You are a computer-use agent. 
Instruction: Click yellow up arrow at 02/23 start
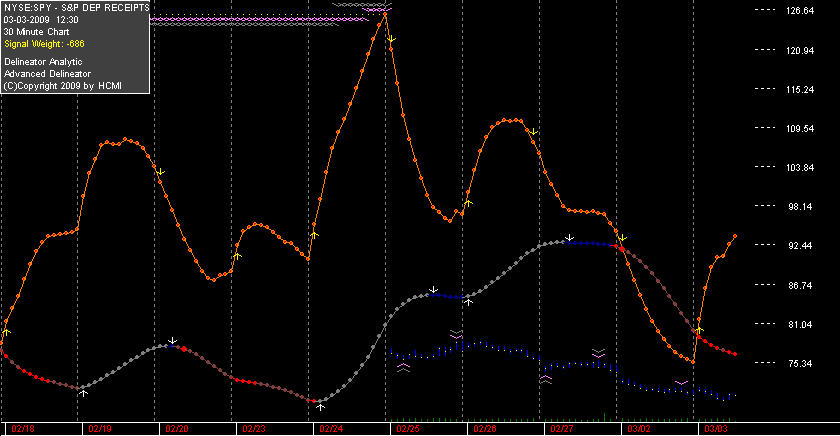coord(237,257)
